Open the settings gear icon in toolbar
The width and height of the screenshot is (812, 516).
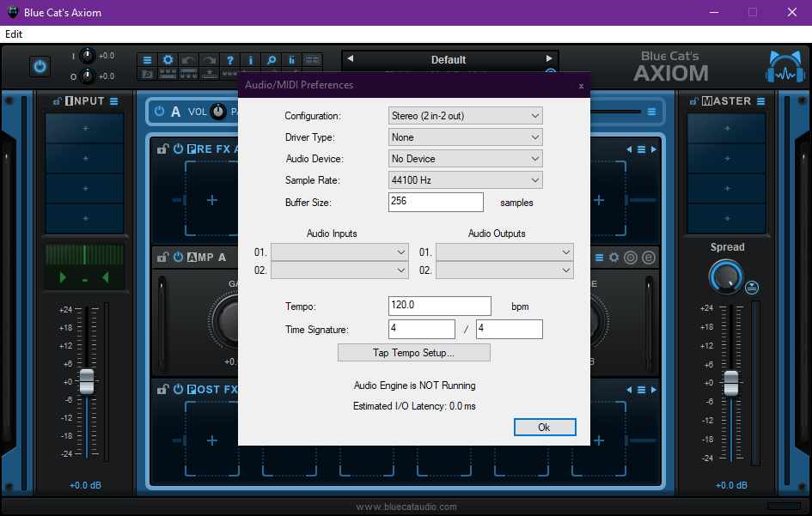click(168, 60)
